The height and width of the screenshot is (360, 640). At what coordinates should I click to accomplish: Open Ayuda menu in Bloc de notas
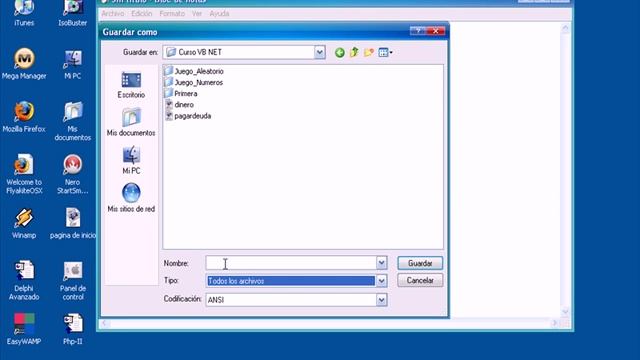219,13
